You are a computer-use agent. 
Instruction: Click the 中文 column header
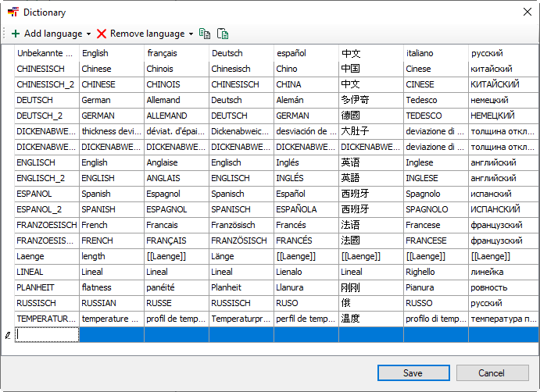(370, 53)
